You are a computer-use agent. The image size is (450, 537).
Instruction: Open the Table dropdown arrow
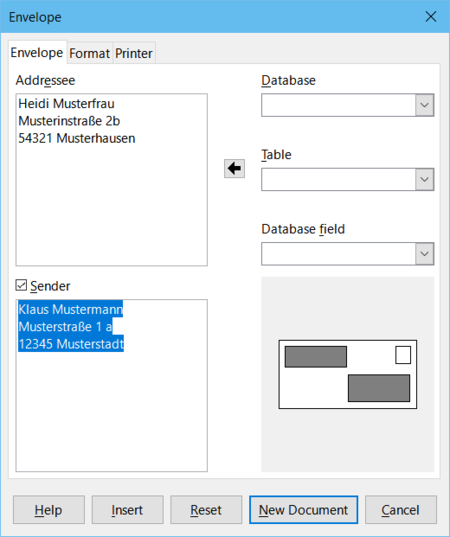click(424, 179)
